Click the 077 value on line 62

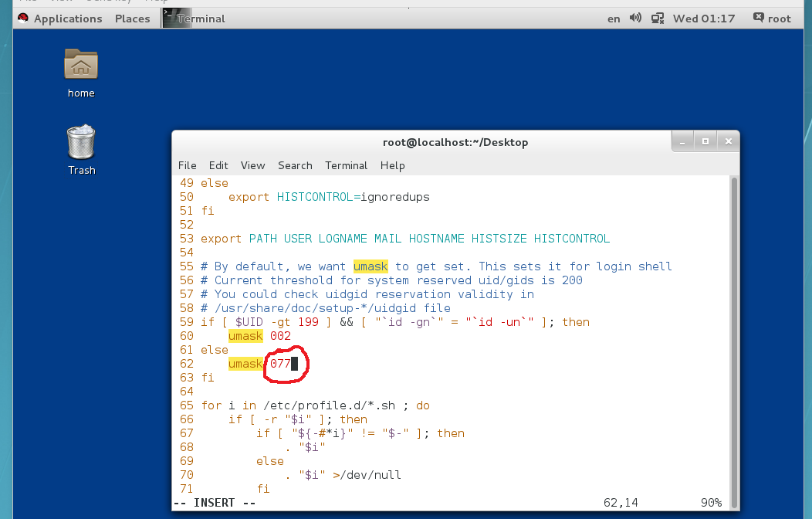[280, 364]
